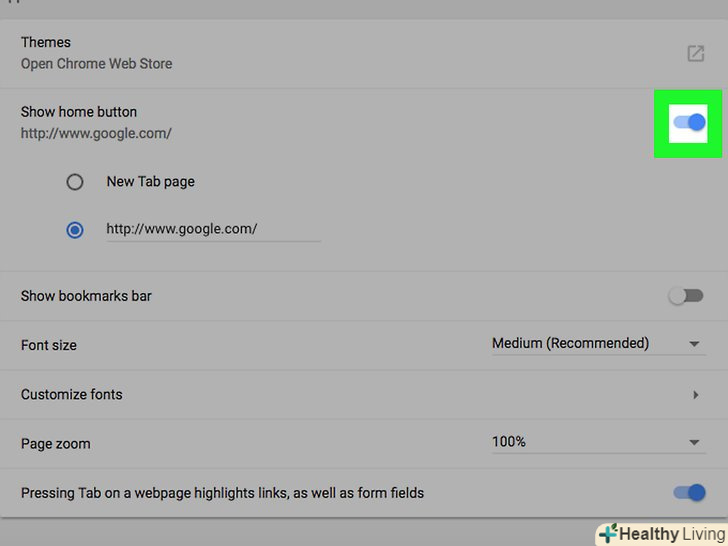The height and width of the screenshot is (546, 728).
Task: Click the Font size dropdown arrow
Action: [x=694, y=344]
